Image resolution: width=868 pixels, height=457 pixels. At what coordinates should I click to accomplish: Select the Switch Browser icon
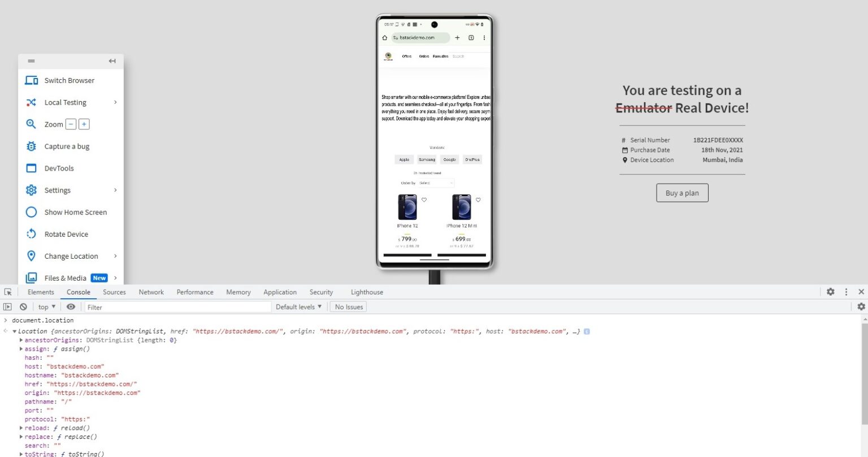(32, 80)
